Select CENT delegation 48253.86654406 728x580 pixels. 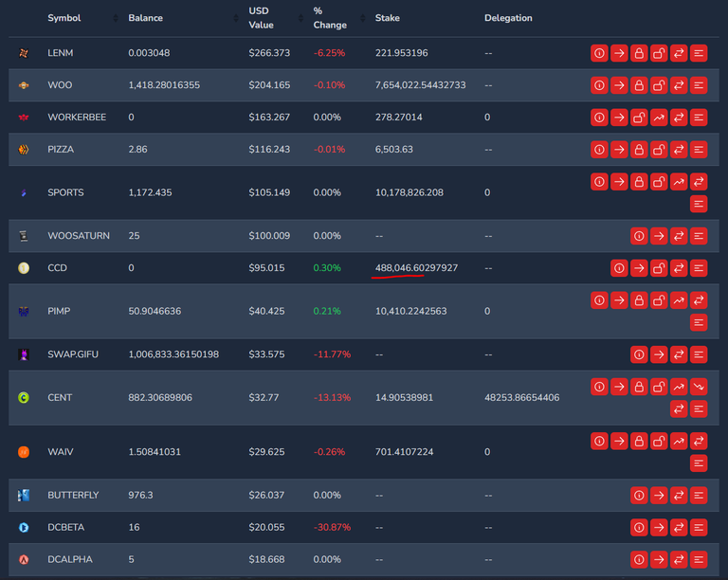click(x=522, y=398)
